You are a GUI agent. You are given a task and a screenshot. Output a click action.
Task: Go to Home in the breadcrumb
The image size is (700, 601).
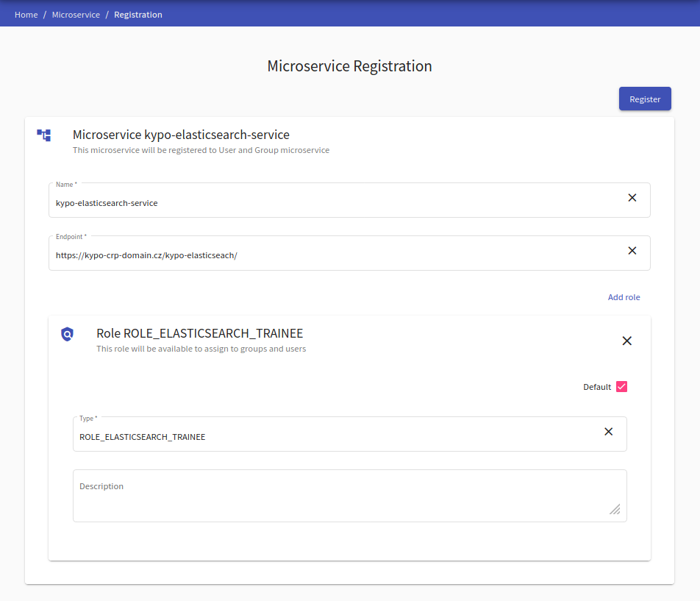(x=26, y=15)
